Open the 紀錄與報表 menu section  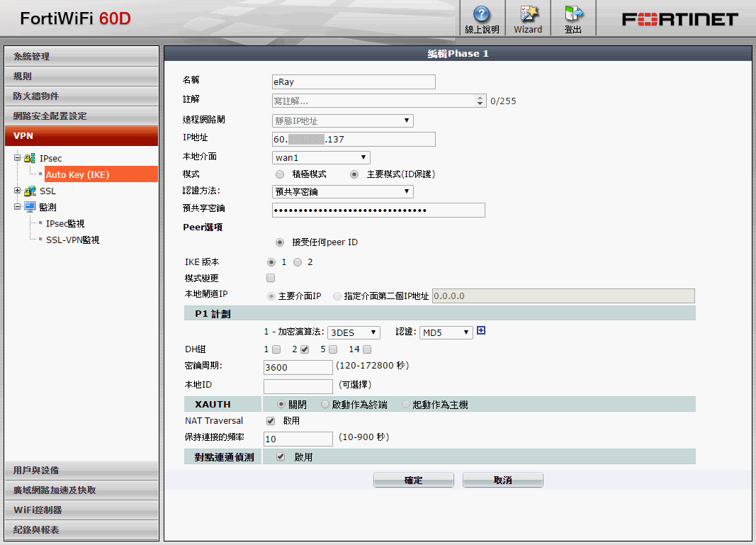click(x=81, y=529)
